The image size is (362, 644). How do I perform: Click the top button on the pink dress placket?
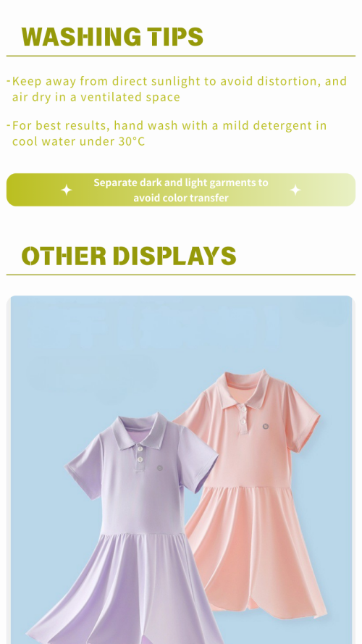(x=244, y=409)
